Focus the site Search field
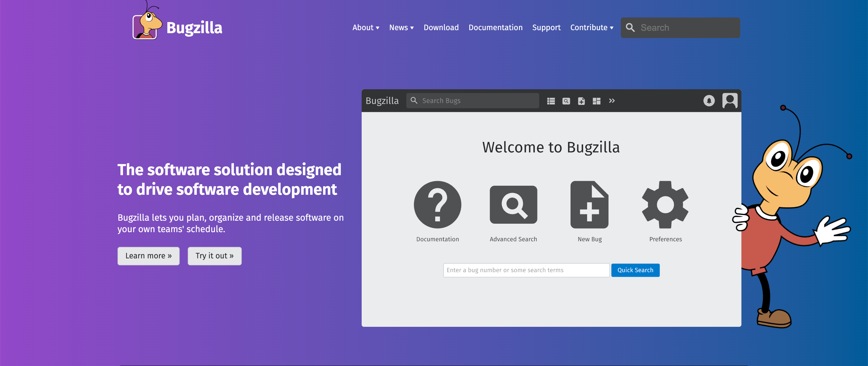 pos(680,28)
